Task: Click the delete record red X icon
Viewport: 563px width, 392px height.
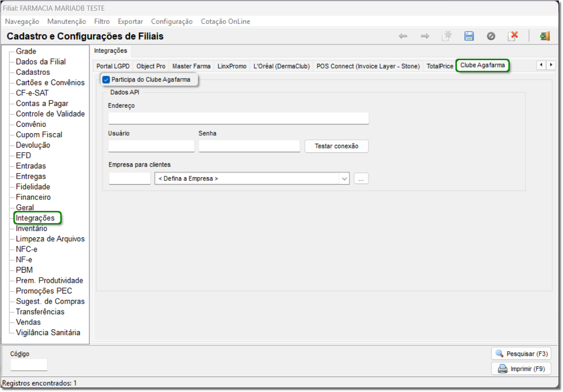Action: coord(513,36)
